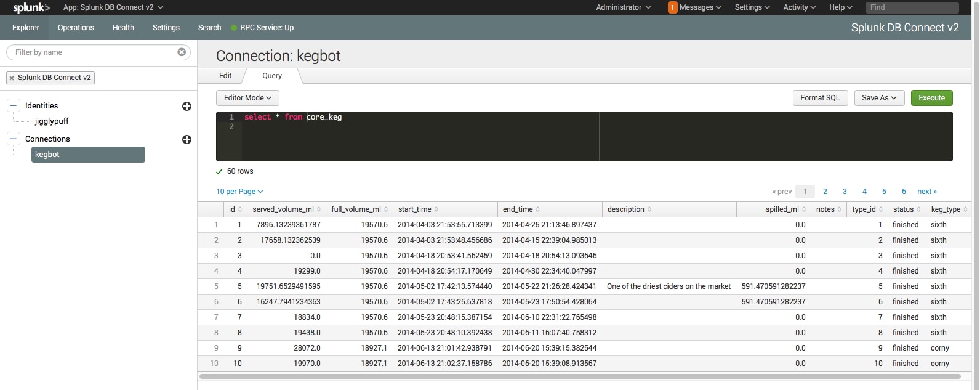980x390 pixels.
Task: Sort by type_id column
Action: point(867,209)
